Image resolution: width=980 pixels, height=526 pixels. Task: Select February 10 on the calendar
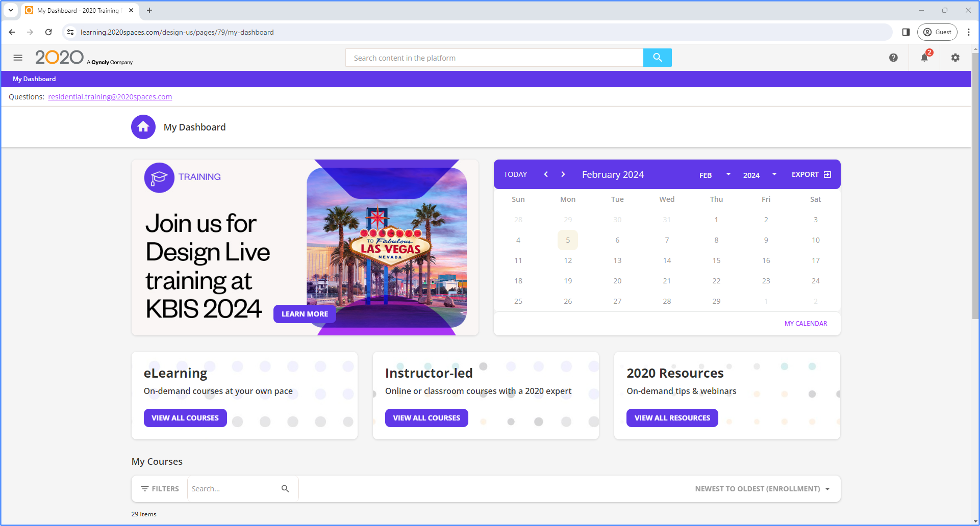click(816, 240)
